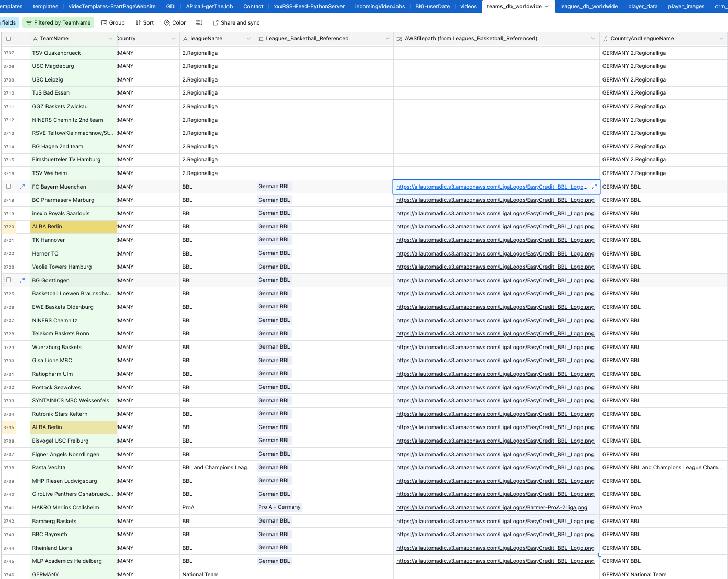Viewport: 728px width, 579px height.
Task: Tick the select-all checkbox in header
Action: click(8, 39)
